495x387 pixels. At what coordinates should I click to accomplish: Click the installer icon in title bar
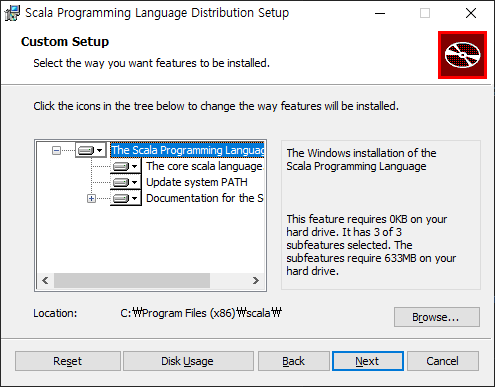pyautogui.click(x=12, y=13)
